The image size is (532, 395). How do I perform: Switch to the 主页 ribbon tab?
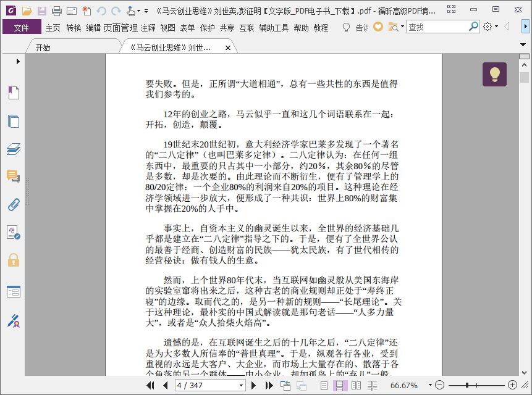53,27
